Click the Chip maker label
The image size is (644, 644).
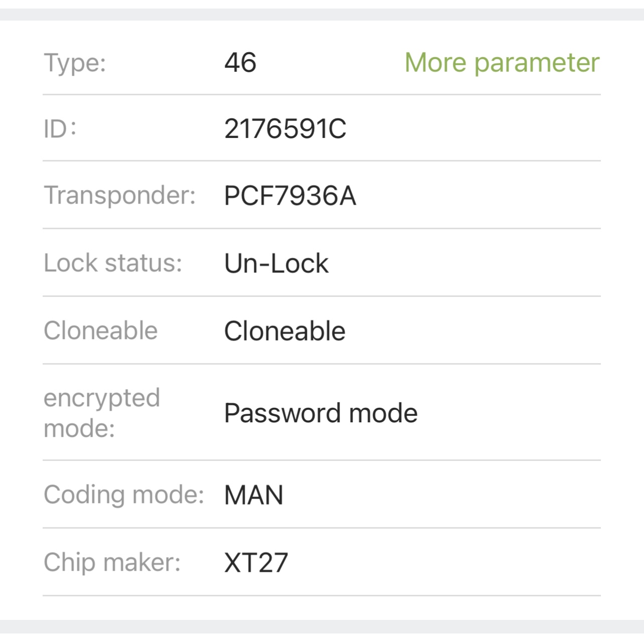click(112, 562)
